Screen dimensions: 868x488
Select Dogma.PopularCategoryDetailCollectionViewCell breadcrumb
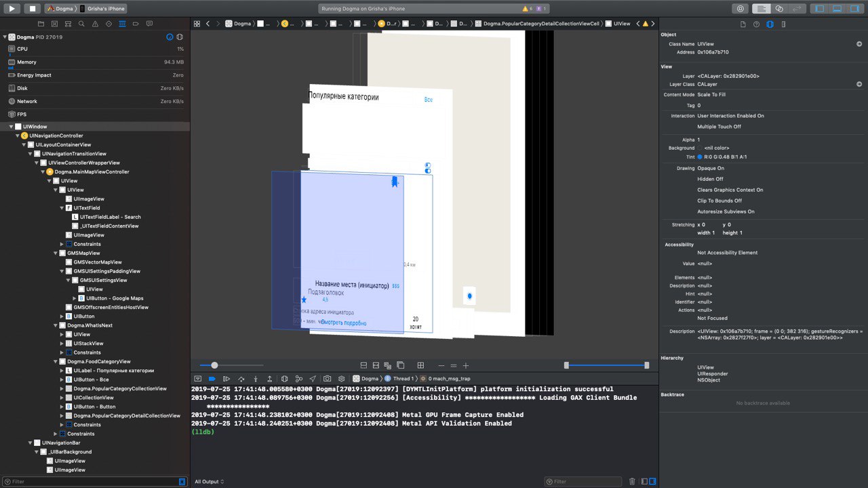click(x=536, y=23)
